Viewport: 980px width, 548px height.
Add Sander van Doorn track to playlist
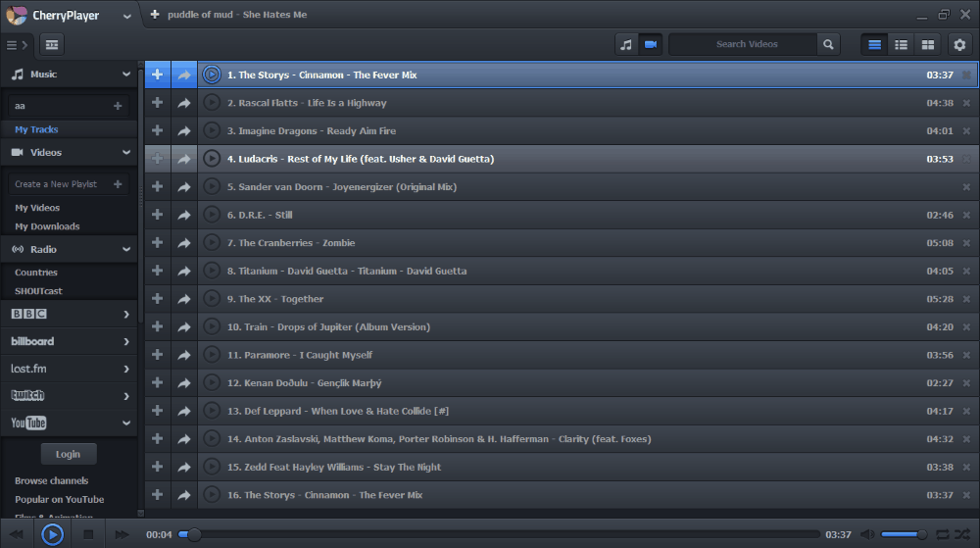pos(157,187)
